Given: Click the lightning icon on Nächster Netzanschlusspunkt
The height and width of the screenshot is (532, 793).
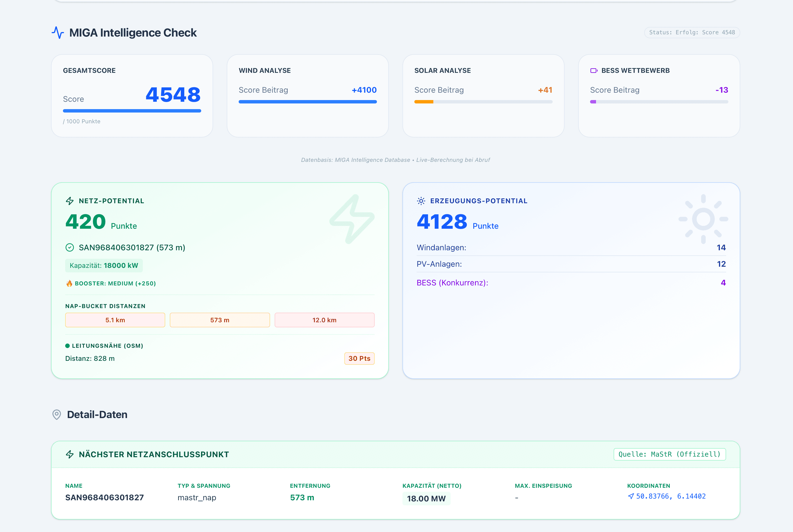Looking at the screenshot, I should (x=70, y=454).
